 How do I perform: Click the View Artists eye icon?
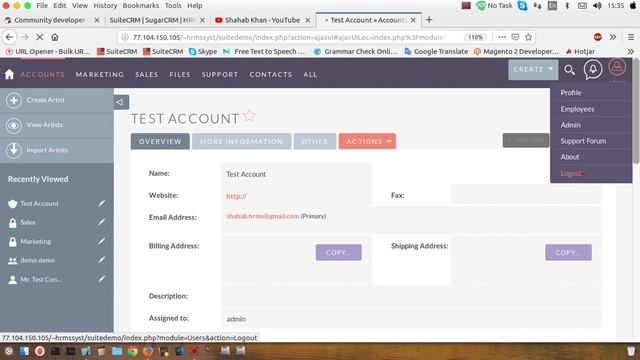tap(13, 125)
